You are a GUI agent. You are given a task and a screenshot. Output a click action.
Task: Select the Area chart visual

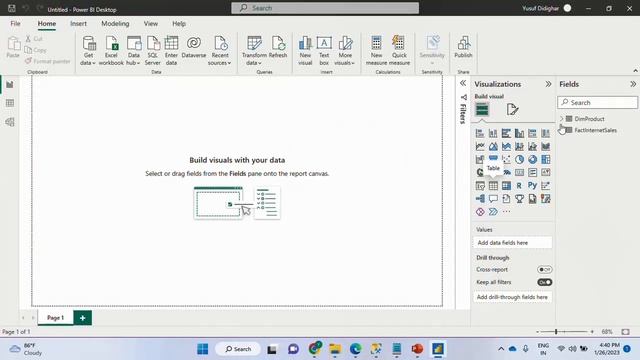[x=493, y=146]
